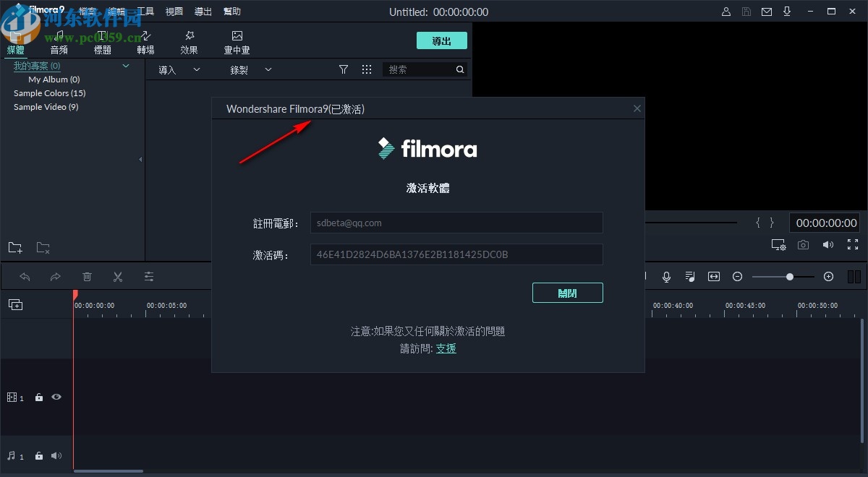868x477 pixels.
Task: Toggle the audio track 1 lock
Action: [39, 456]
